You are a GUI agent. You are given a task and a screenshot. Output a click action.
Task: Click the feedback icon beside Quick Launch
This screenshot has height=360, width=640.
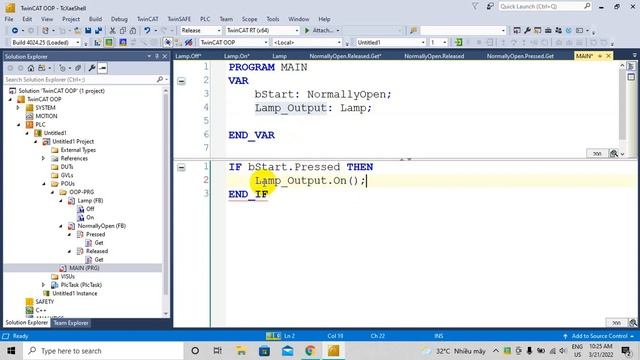(x=490, y=6)
